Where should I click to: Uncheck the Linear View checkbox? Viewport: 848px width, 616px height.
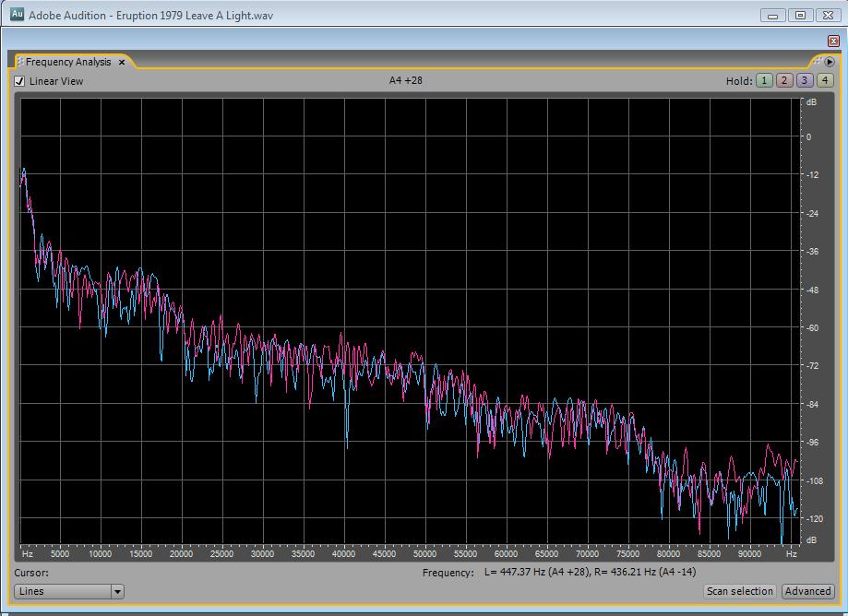pyautogui.click(x=19, y=81)
